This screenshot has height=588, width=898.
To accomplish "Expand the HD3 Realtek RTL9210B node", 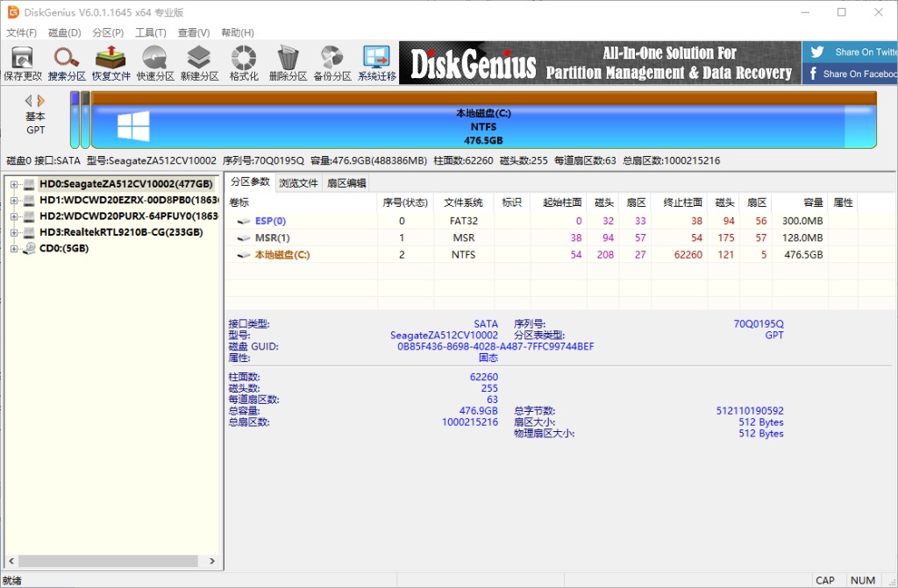I will pos(14,232).
